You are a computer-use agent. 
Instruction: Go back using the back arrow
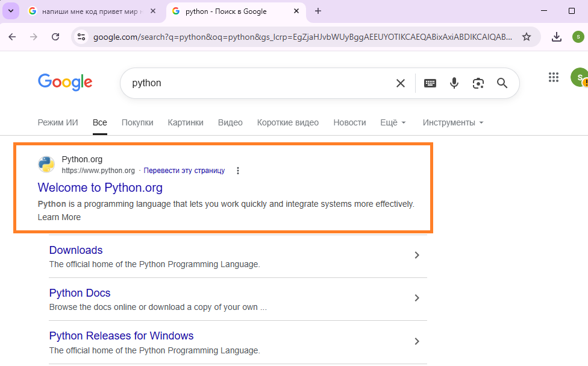tap(12, 36)
